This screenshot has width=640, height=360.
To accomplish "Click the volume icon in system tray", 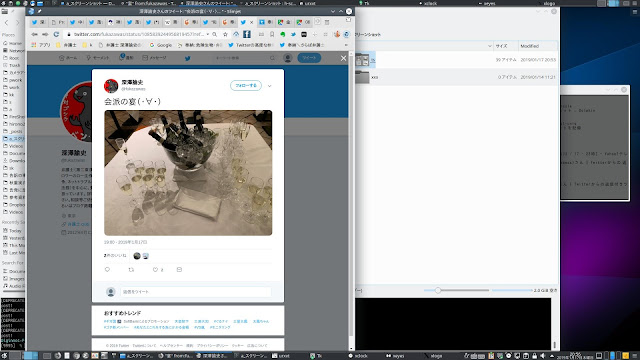I will 543,356.
